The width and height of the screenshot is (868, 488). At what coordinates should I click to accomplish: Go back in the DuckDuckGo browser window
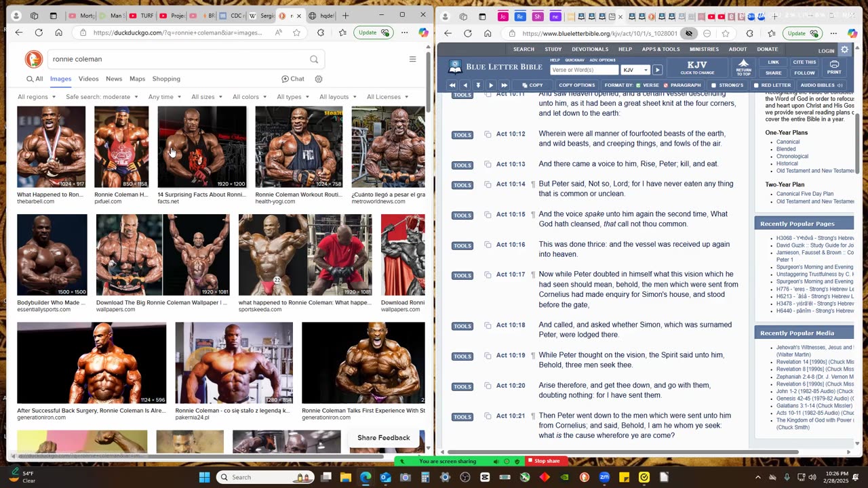pyautogui.click(x=19, y=33)
